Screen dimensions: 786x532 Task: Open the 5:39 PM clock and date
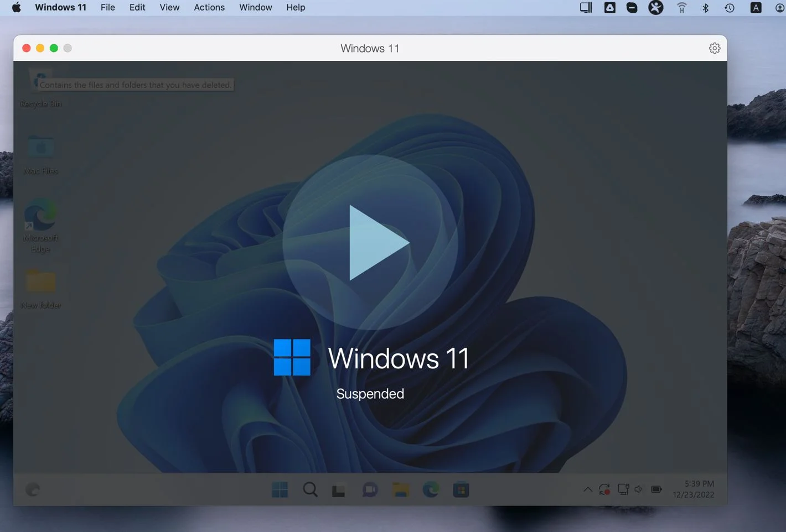(x=694, y=489)
